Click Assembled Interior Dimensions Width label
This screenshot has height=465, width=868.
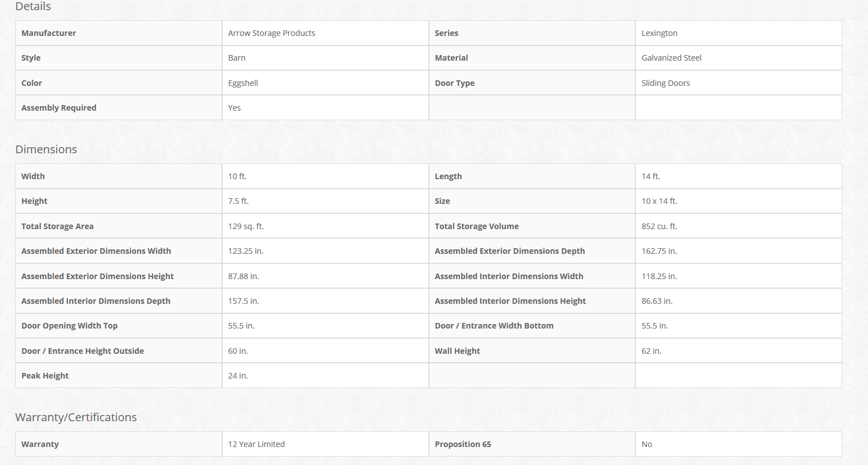coord(509,276)
